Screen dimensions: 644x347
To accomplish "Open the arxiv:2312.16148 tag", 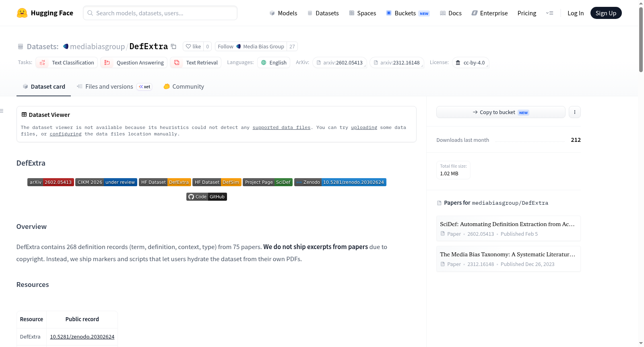I will click(x=397, y=62).
